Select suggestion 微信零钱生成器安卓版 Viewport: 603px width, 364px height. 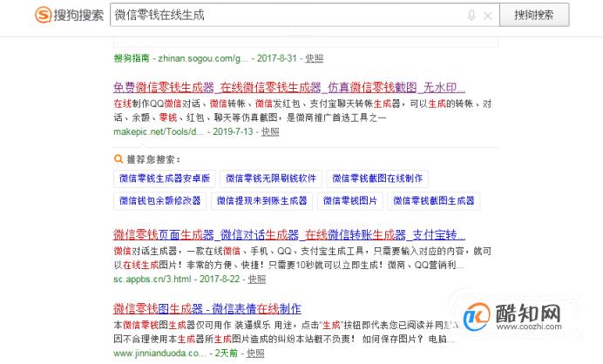coord(165,179)
